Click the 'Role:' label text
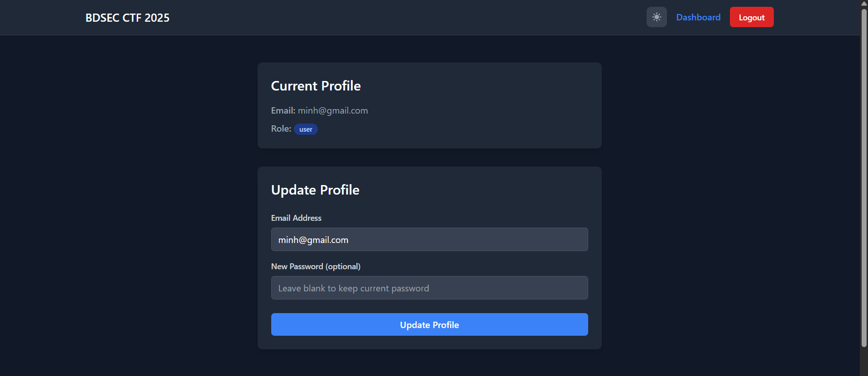The height and width of the screenshot is (376, 868). (281, 129)
